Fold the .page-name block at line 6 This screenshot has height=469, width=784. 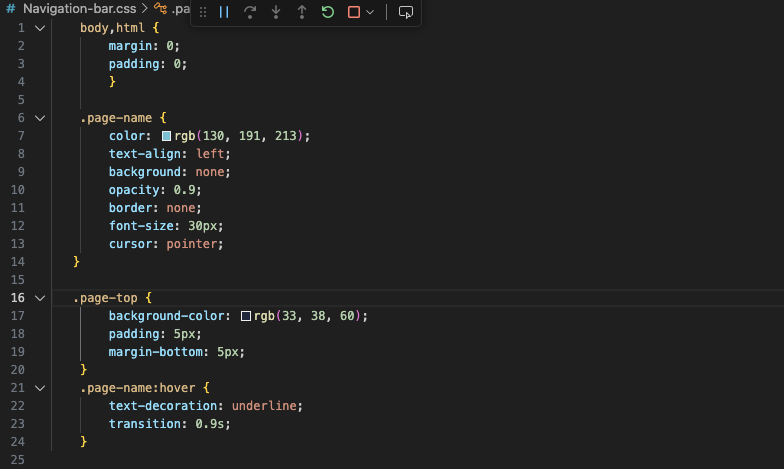pyautogui.click(x=40, y=117)
